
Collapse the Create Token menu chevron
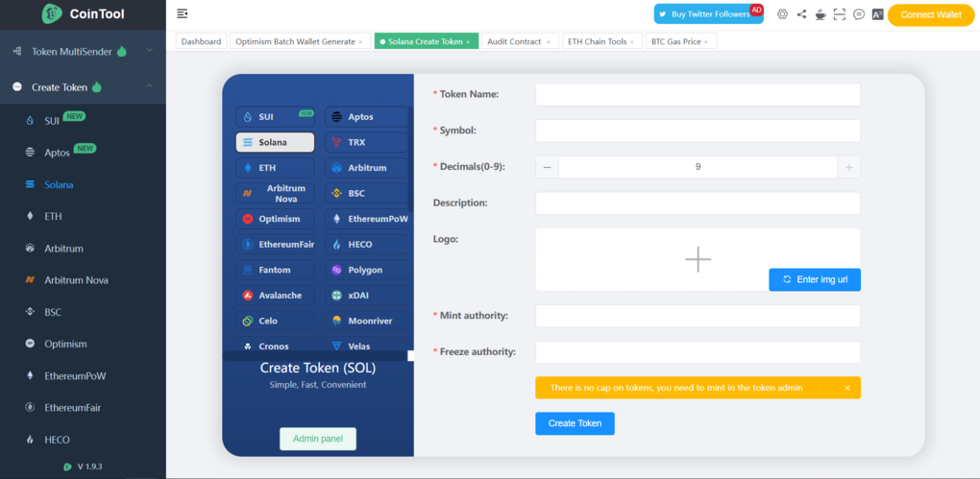click(x=149, y=86)
